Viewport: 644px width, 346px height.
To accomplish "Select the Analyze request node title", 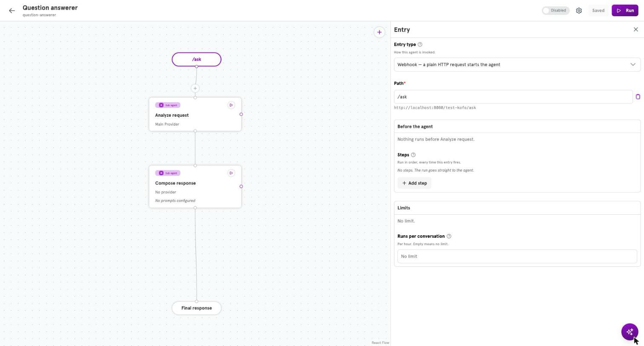I will (172, 115).
